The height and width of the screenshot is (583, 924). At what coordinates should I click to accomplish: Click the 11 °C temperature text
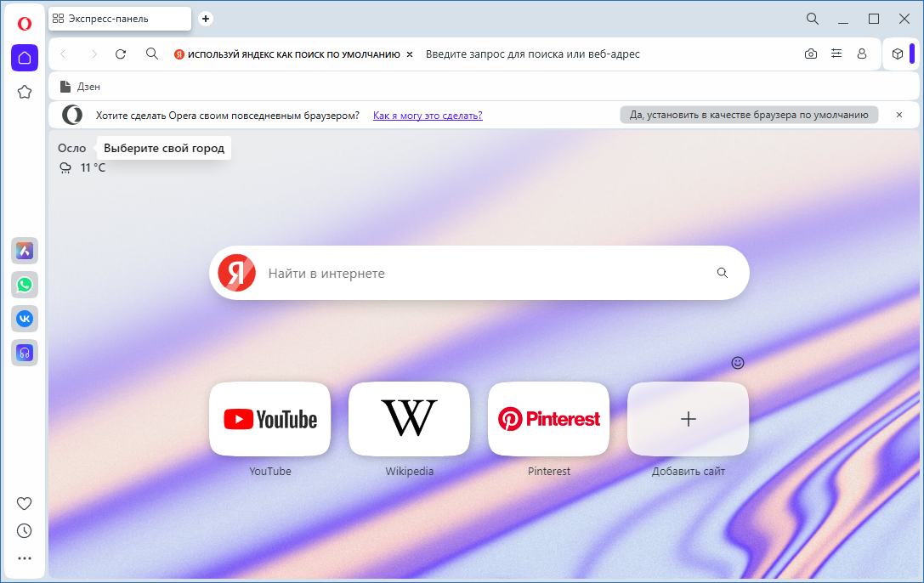tap(94, 167)
